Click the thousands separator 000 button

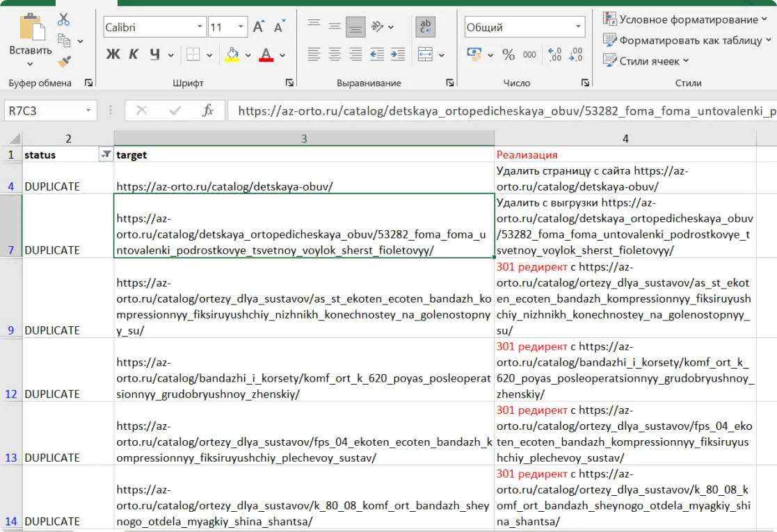click(529, 54)
